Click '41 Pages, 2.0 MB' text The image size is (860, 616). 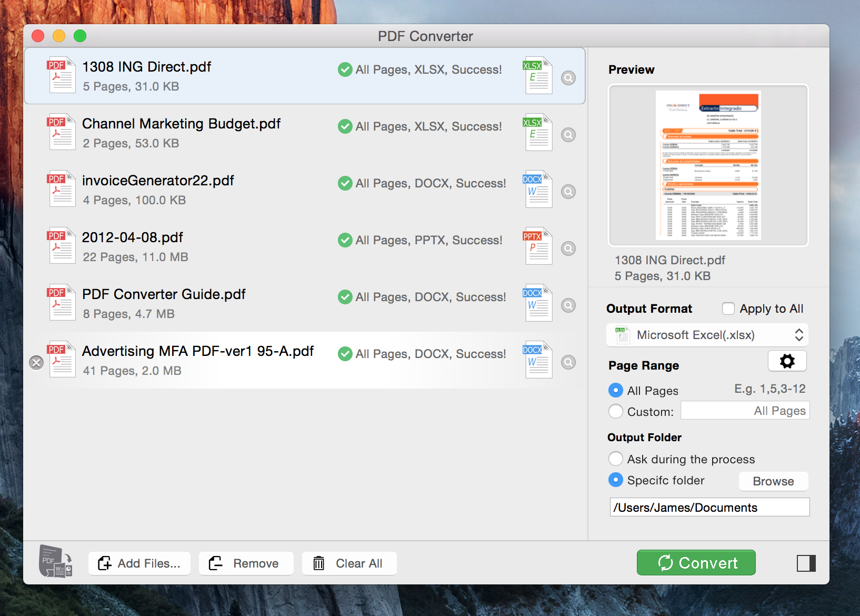coord(132,371)
